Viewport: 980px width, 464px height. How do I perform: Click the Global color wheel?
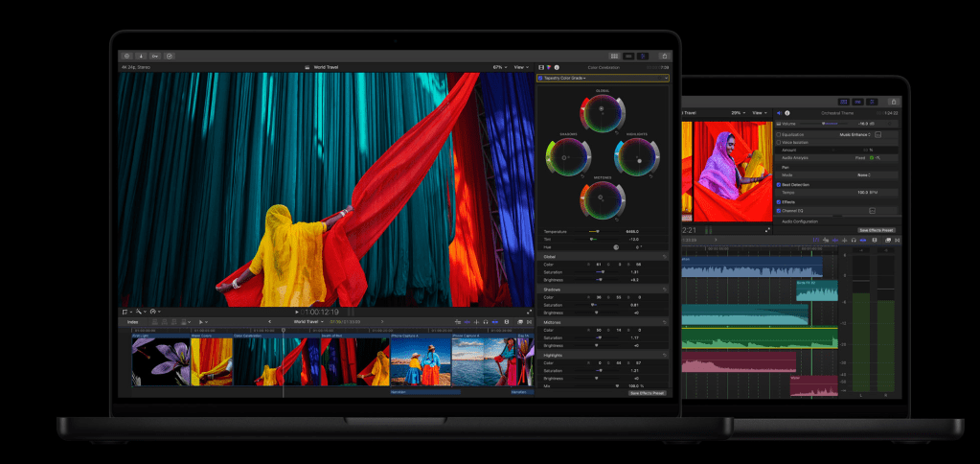[x=603, y=111]
